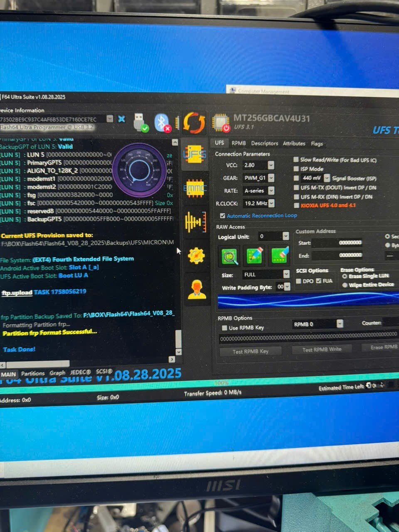The image size is (399, 532).
Task: Click the Bluetooth status icon
Action: (163, 123)
